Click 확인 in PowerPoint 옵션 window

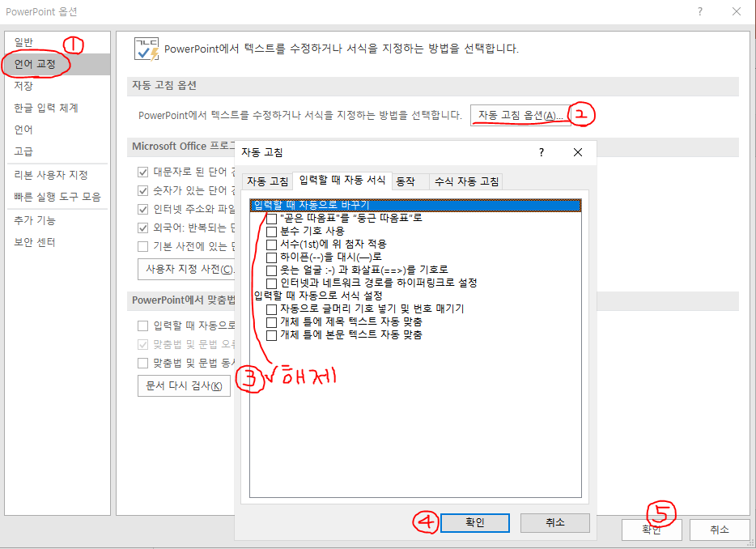[652, 530]
